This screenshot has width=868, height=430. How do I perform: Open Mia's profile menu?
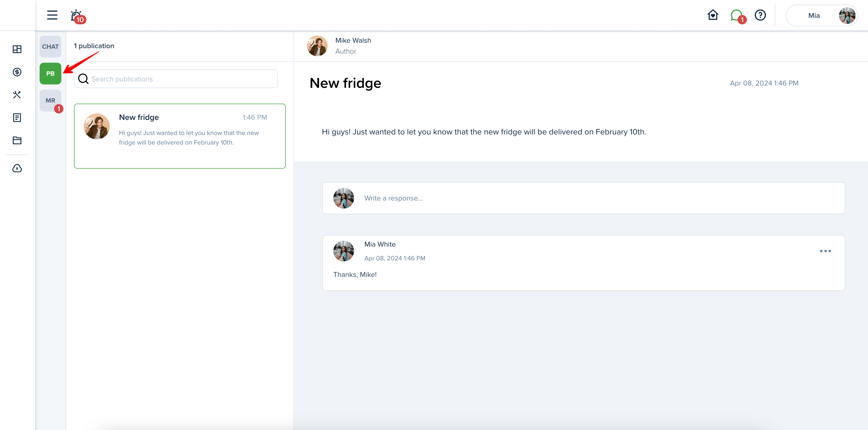pyautogui.click(x=821, y=16)
